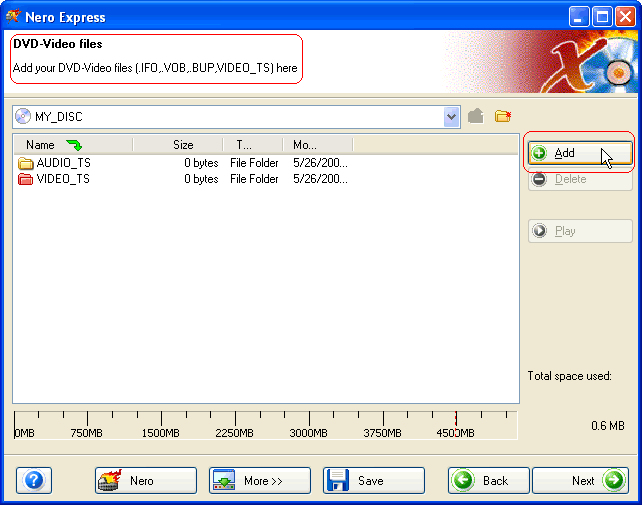Sort the list by Size column header
Screen dimensions: 642x505
coord(183,145)
